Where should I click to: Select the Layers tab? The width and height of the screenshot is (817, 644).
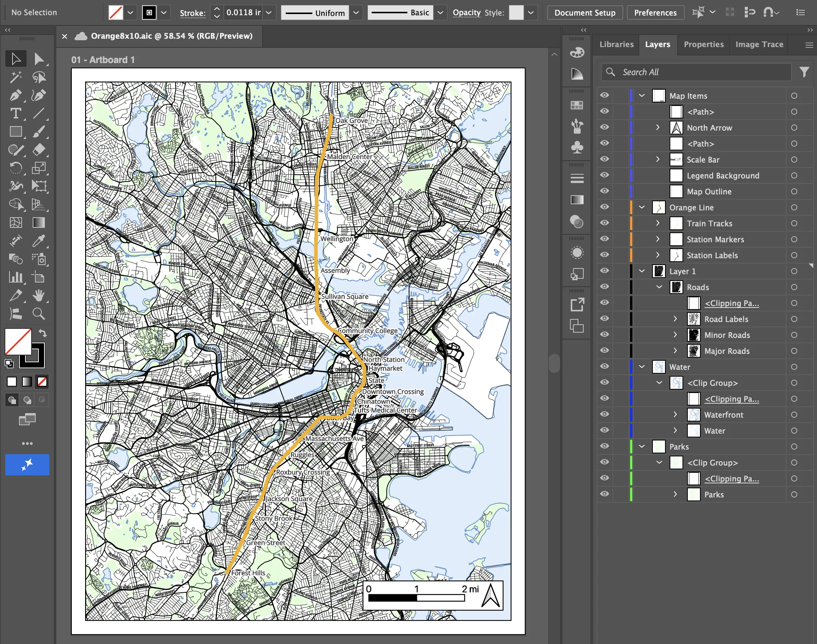tap(657, 44)
